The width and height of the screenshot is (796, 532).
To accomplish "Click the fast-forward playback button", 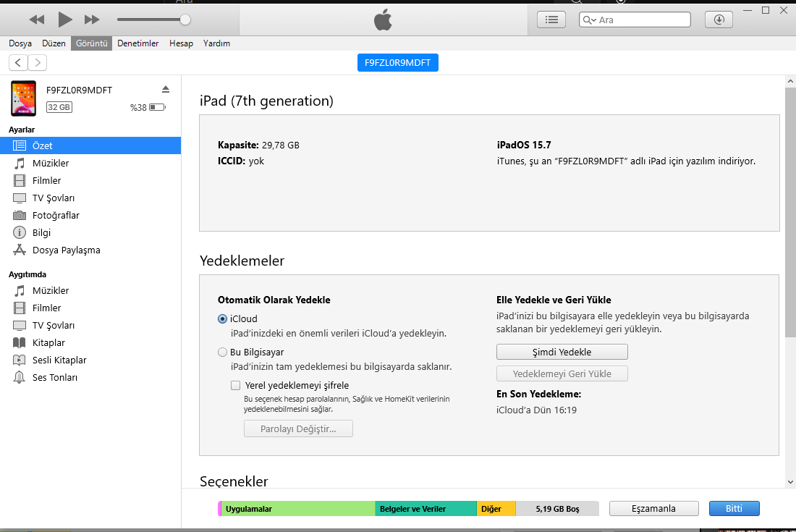I will click(x=92, y=20).
